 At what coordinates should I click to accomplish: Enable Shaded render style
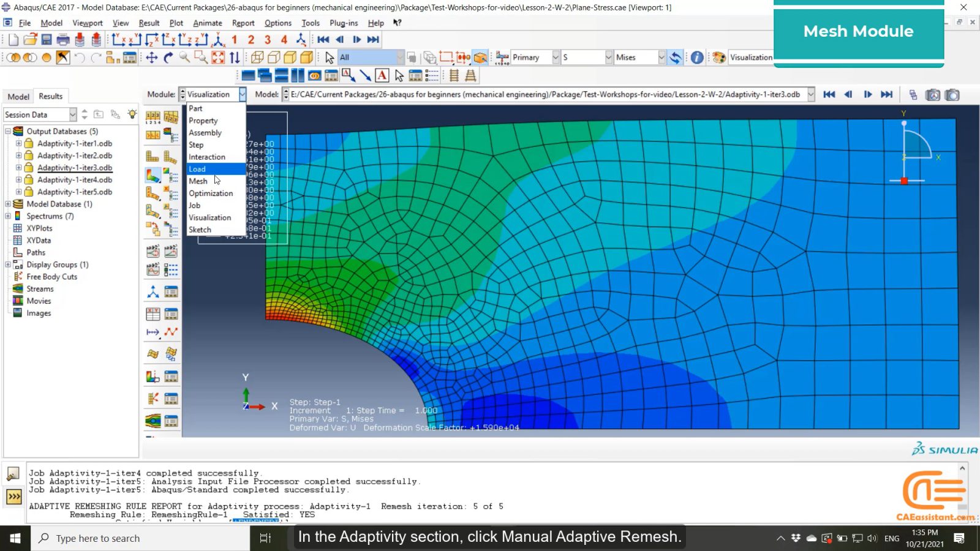pos(307,58)
